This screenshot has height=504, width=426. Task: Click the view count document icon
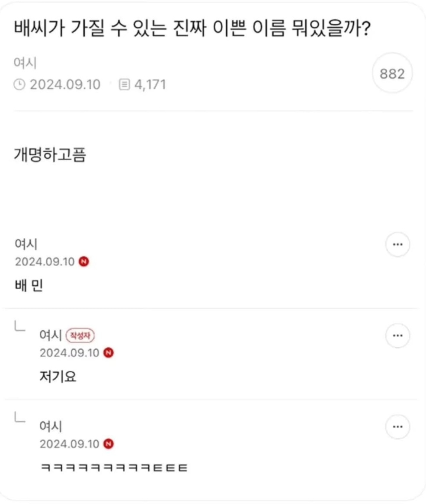click(125, 85)
